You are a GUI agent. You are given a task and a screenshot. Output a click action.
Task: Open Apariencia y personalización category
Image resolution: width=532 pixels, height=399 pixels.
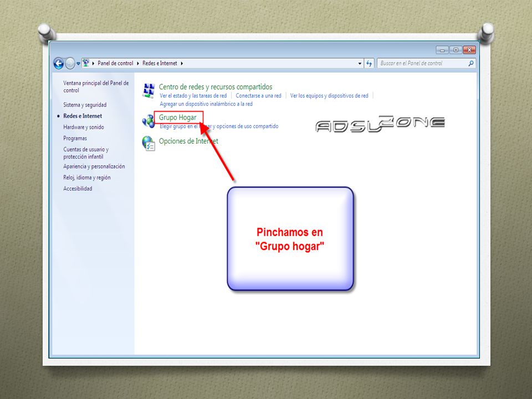pos(94,166)
